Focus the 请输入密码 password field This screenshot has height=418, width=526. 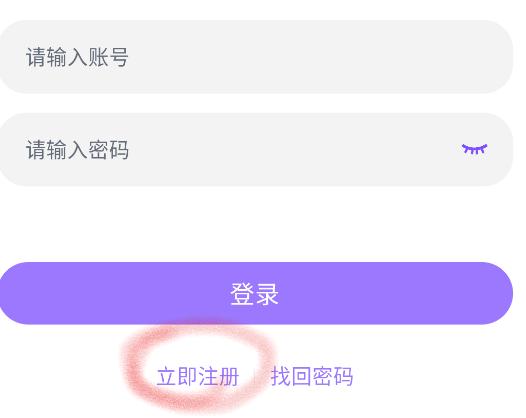256,150
